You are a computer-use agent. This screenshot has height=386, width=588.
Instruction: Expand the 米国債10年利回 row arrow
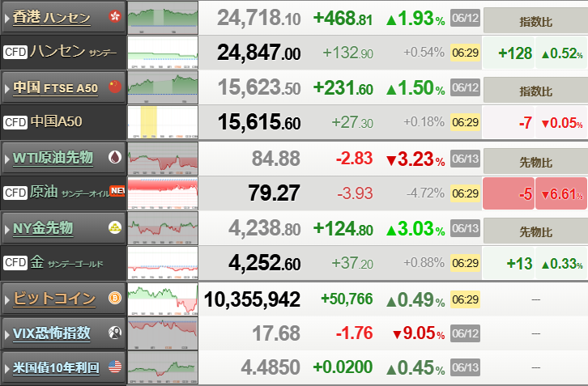6,368
